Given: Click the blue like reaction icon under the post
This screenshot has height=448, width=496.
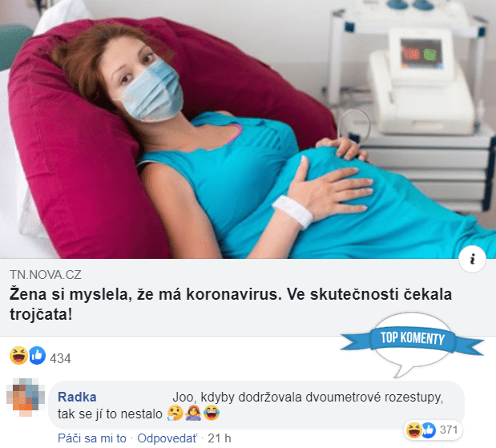Looking at the screenshot, I should click(38, 356).
